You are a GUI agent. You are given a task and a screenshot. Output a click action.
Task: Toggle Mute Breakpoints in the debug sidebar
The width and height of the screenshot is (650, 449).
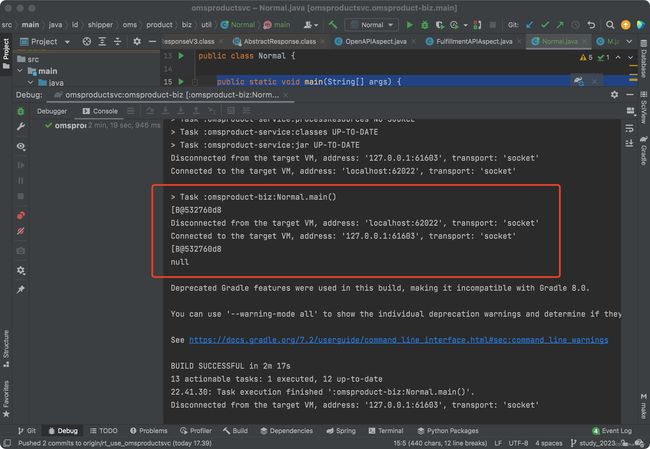pyautogui.click(x=21, y=231)
